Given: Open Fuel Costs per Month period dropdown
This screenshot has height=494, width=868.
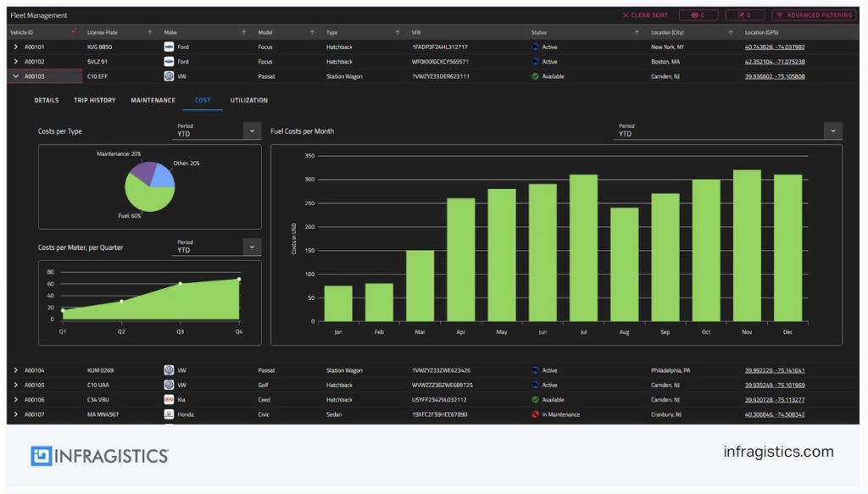Looking at the screenshot, I should pyautogui.click(x=833, y=130).
